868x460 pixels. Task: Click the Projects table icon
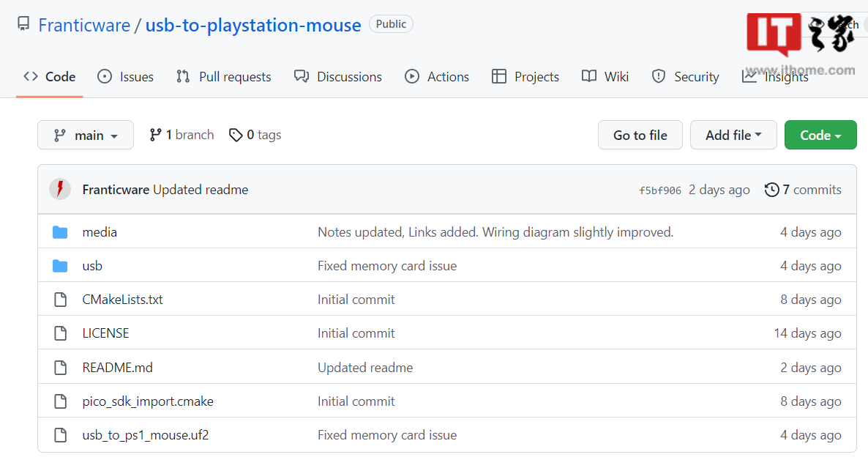pos(498,76)
